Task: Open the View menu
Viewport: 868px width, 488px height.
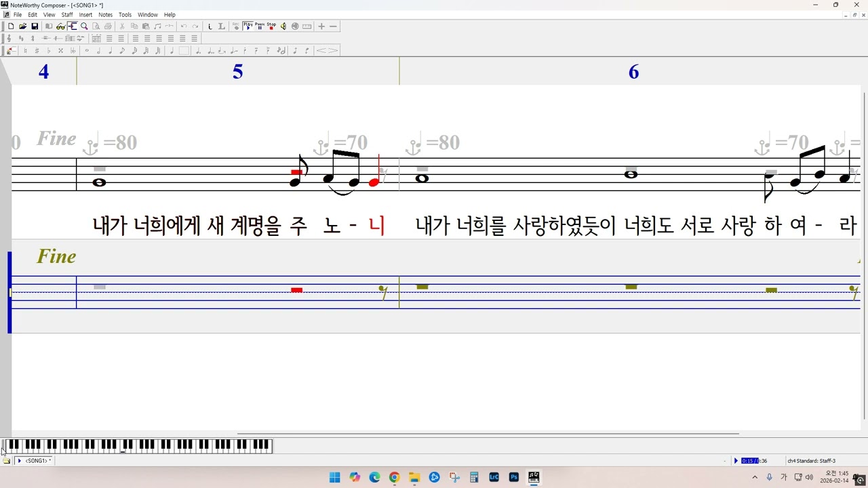Action: 50,14
